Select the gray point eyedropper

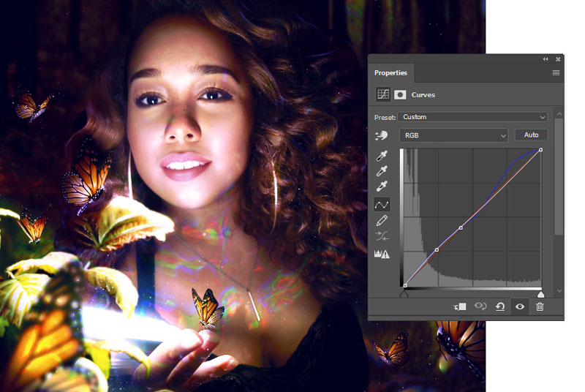[x=382, y=171]
